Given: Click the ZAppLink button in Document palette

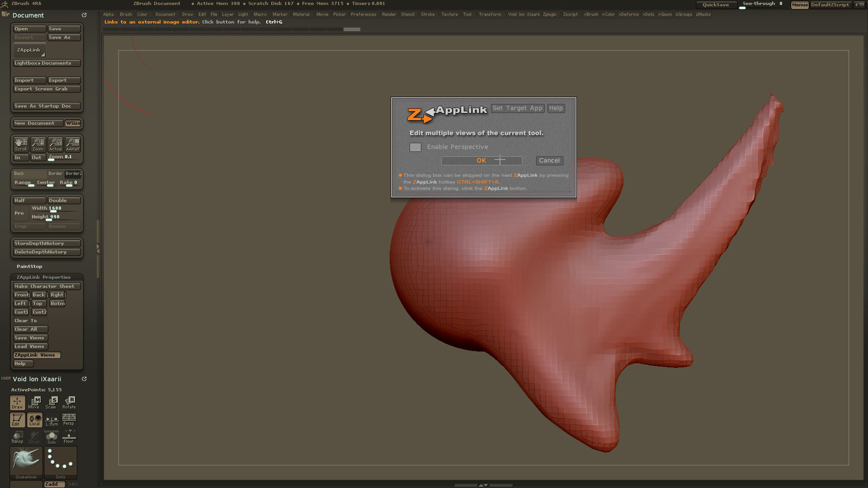Looking at the screenshot, I should coord(29,50).
